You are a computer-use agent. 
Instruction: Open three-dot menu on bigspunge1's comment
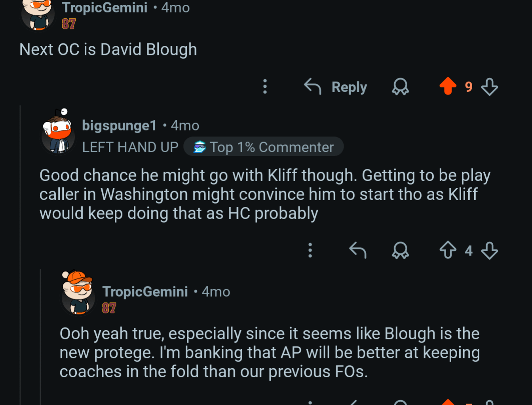tap(310, 250)
